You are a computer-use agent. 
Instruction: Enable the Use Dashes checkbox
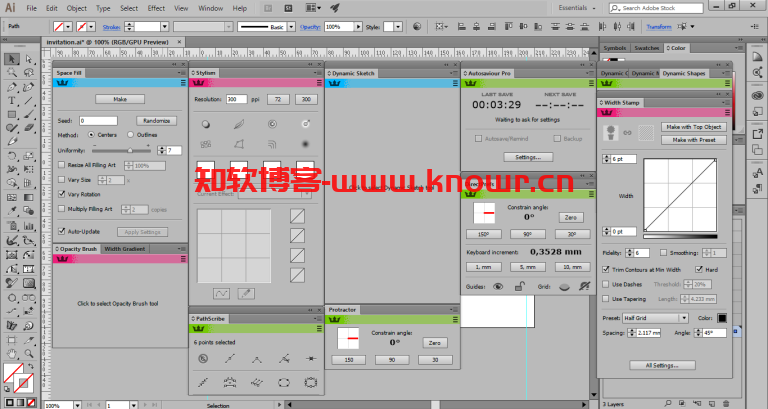click(606, 284)
